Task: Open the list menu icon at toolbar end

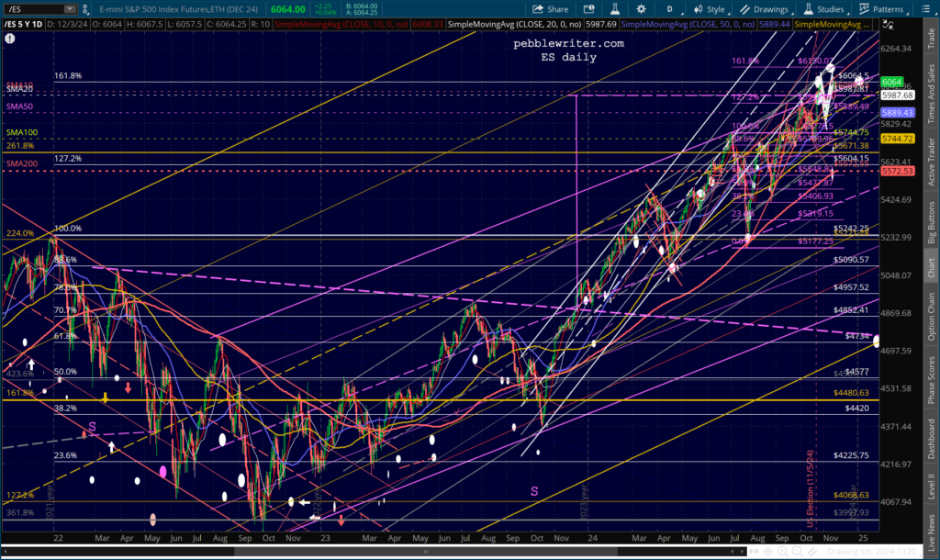Action: (x=925, y=9)
